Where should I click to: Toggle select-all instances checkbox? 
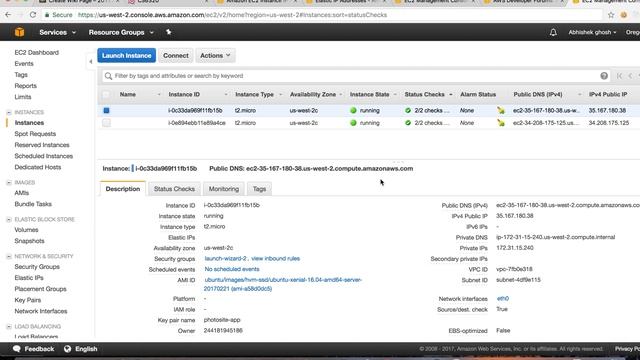coord(106,94)
